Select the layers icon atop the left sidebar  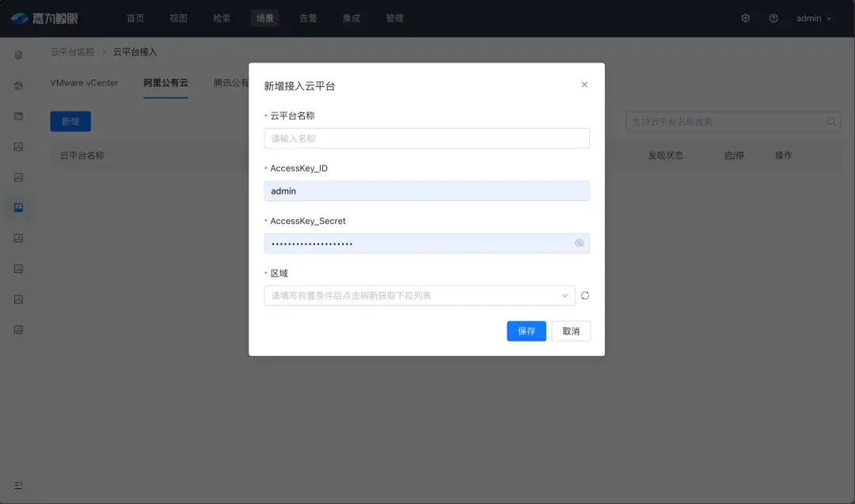17,55
